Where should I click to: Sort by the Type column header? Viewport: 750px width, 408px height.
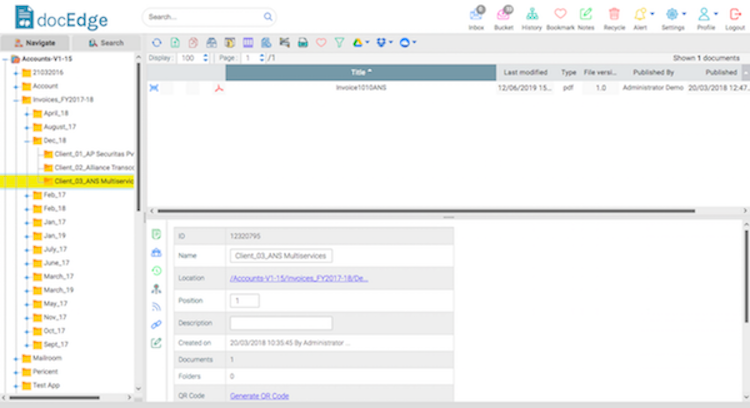coord(568,72)
